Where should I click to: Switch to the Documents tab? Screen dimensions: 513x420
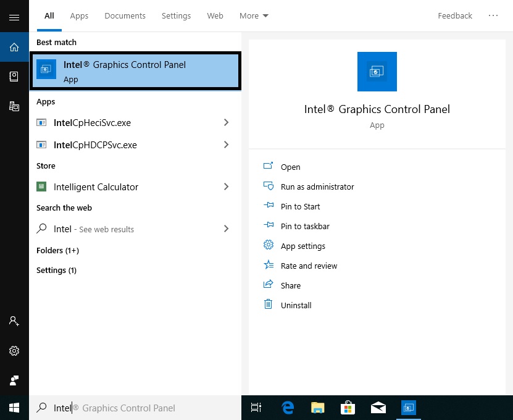125,16
